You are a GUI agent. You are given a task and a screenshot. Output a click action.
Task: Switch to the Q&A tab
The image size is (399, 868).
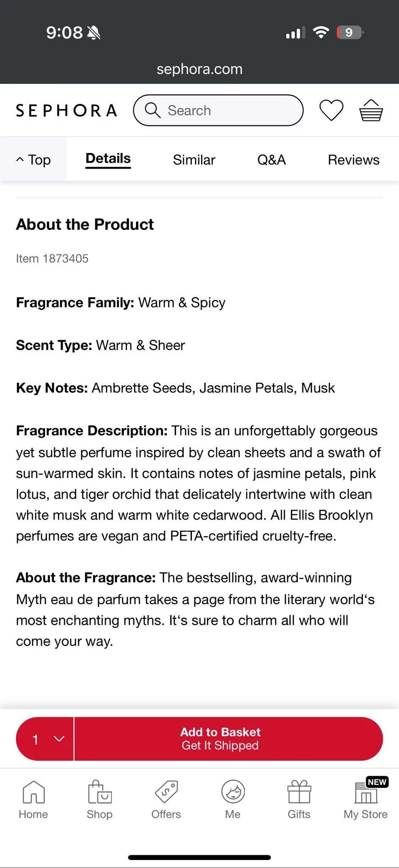[x=272, y=160]
